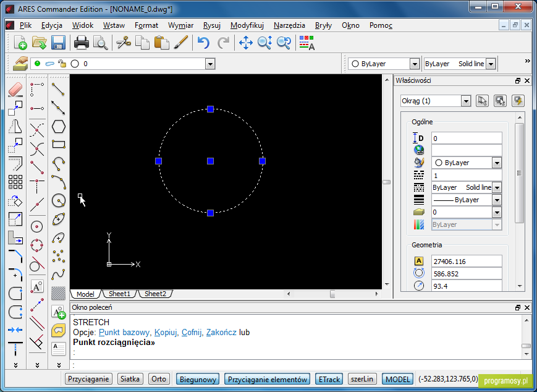Redo the undone action
Image resolution: width=537 pixels, height=392 pixels.
223,43
